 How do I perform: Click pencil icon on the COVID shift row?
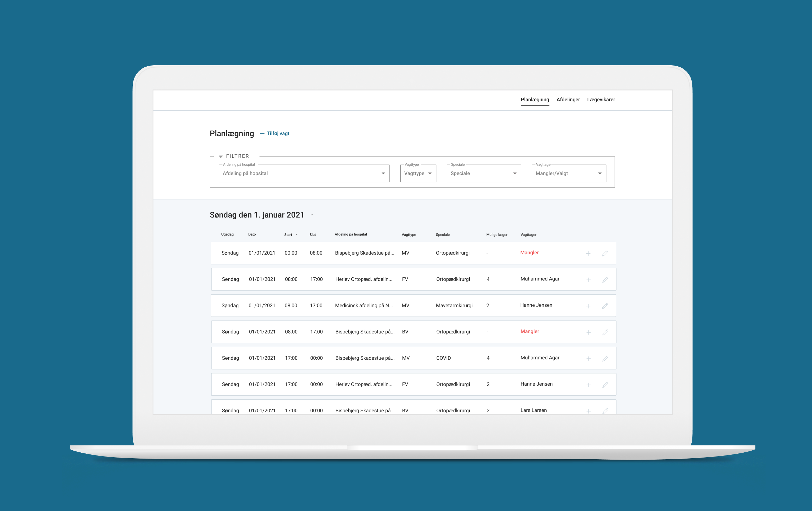[605, 359]
